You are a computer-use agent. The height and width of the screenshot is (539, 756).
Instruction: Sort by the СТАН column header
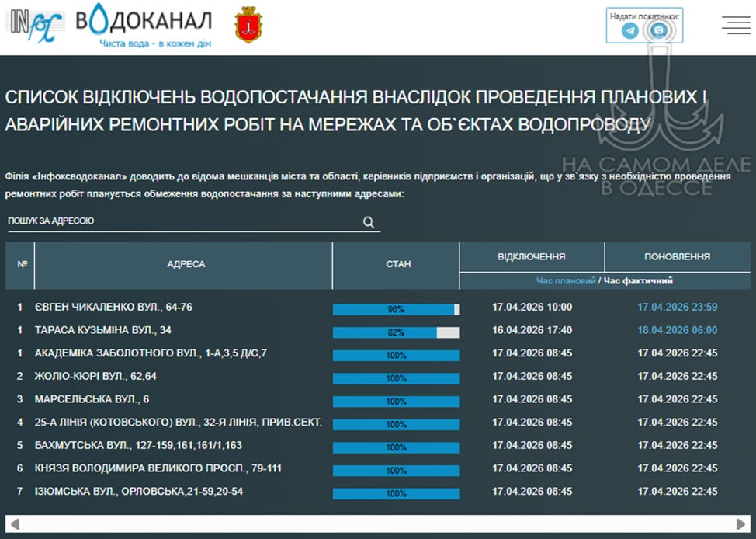click(397, 264)
